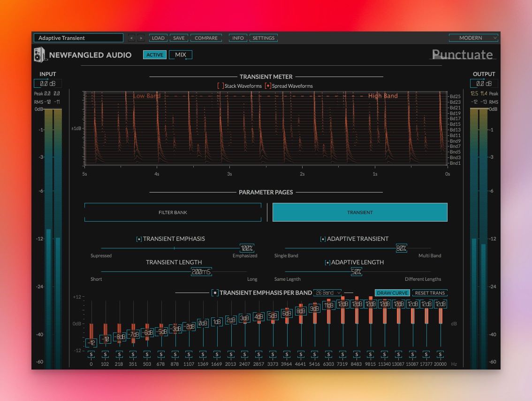The width and height of the screenshot is (532, 401).
Task: Switch to the TRANSIENT parameter page
Action: (x=360, y=212)
